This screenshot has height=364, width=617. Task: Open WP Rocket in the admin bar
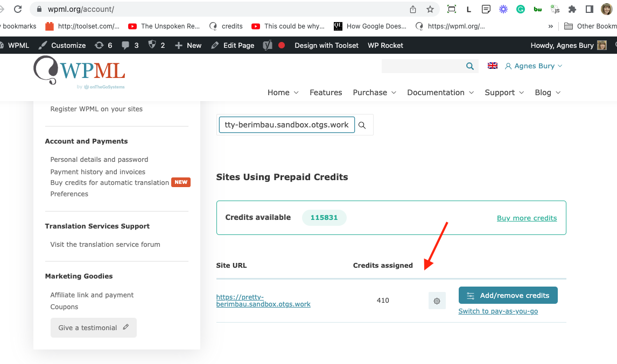385,45
